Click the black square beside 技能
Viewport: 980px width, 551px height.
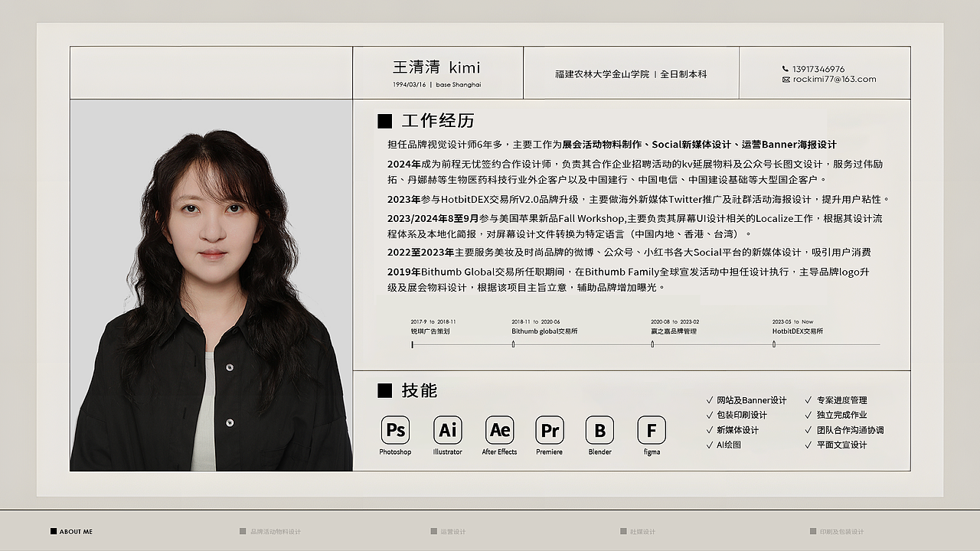click(x=385, y=391)
